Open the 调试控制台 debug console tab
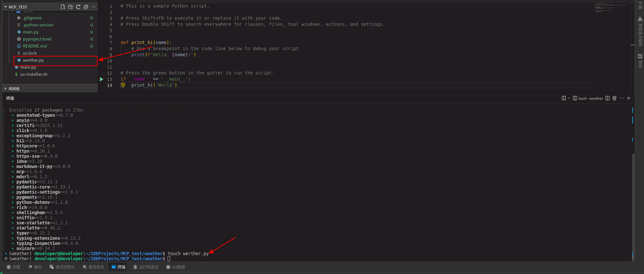Viewport: 644px width, 274px height. click(x=62, y=267)
